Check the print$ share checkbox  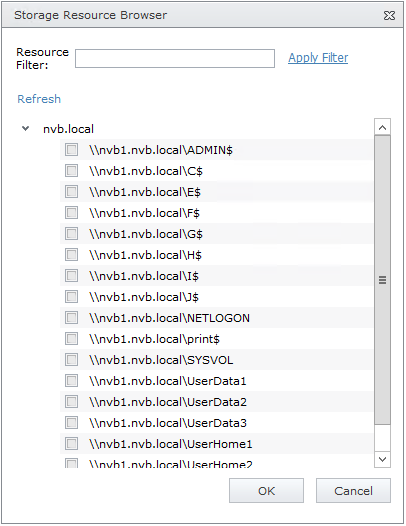click(x=71, y=338)
